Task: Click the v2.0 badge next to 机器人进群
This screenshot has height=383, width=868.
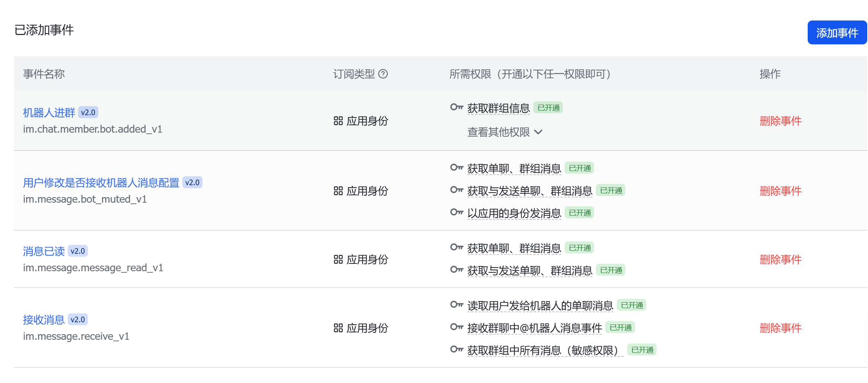Action: [x=88, y=113]
